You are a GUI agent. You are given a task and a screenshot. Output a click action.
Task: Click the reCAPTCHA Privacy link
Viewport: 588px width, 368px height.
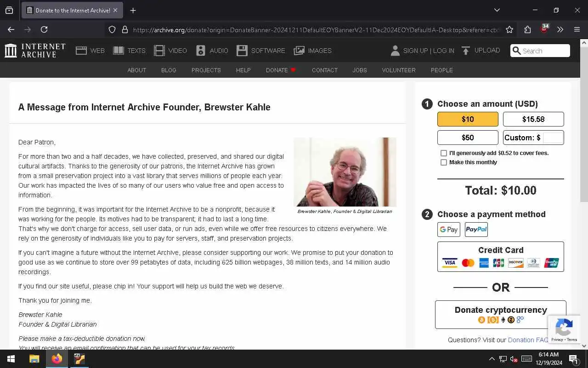click(x=557, y=340)
